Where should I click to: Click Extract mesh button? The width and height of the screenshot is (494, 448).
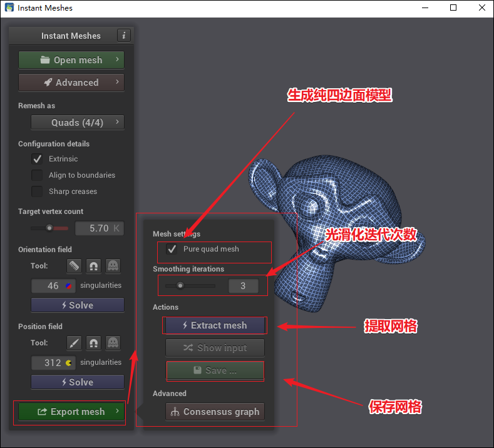215,325
